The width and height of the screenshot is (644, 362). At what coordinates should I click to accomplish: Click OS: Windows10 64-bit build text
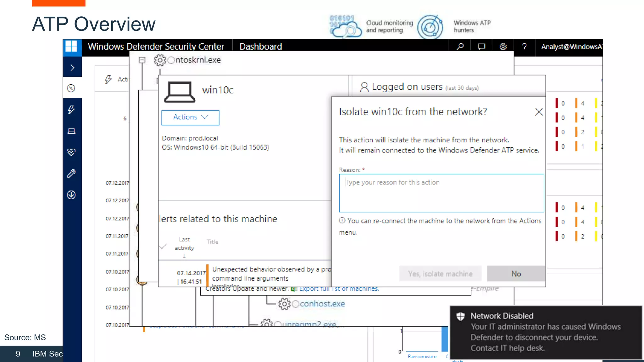click(x=215, y=147)
